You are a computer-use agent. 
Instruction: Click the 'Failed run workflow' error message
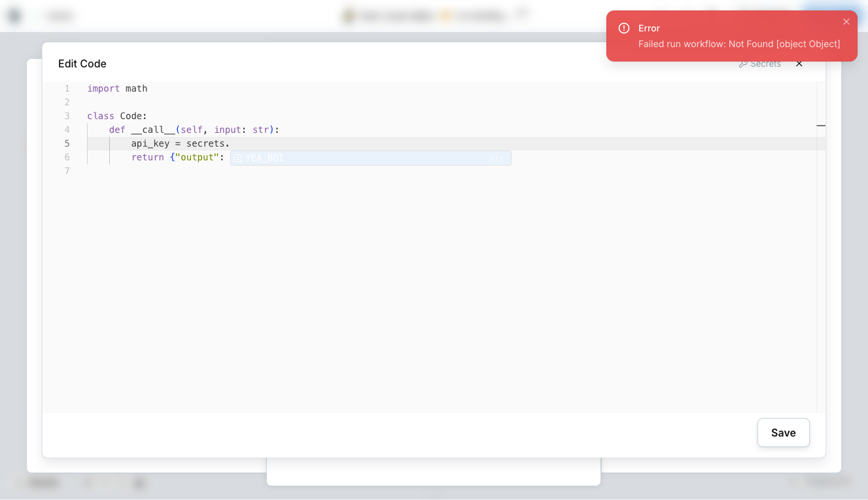(739, 44)
